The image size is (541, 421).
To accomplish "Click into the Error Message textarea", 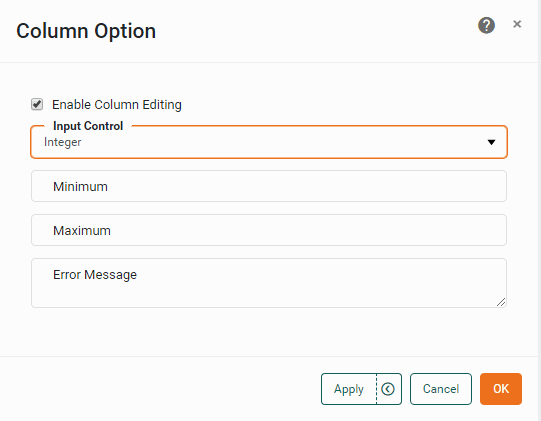I will pyautogui.click(x=269, y=283).
